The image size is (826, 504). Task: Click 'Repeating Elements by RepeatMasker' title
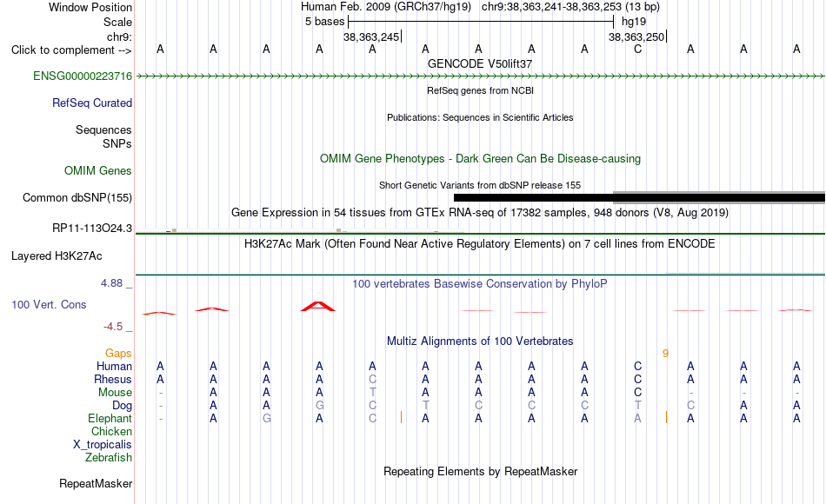[481, 471]
